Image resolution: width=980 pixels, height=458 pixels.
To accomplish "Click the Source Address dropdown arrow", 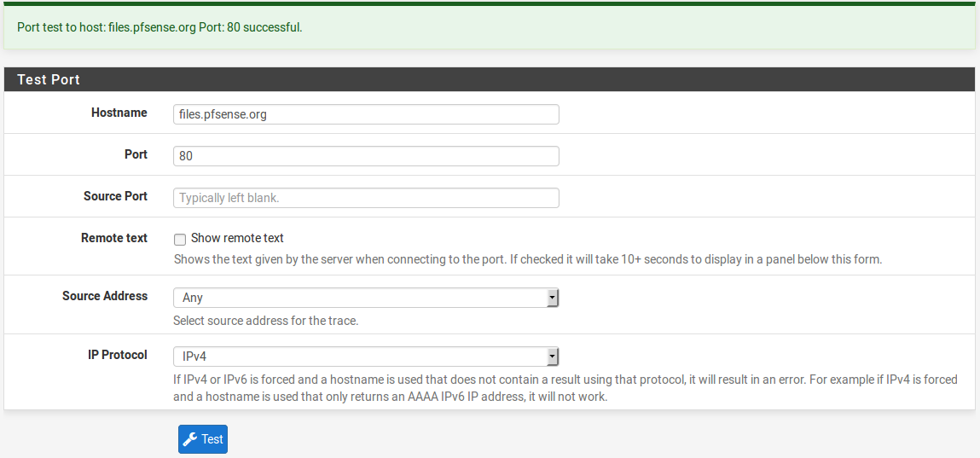I will click(x=553, y=298).
